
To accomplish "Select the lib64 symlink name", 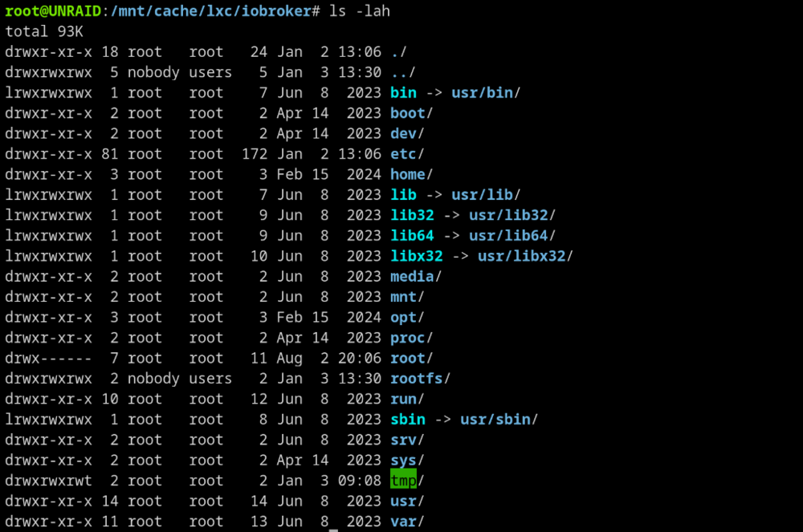I will pyautogui.click(x=412, y=235).
